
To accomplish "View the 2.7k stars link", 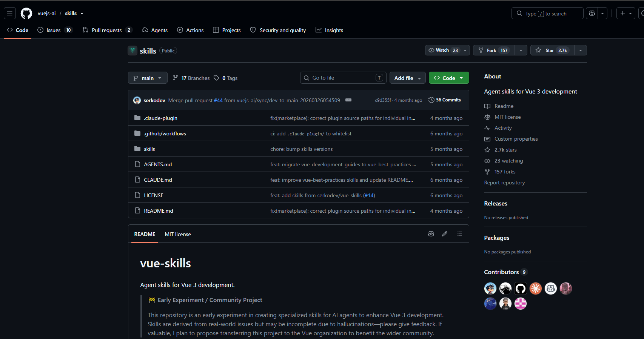I will click(501, 150).
